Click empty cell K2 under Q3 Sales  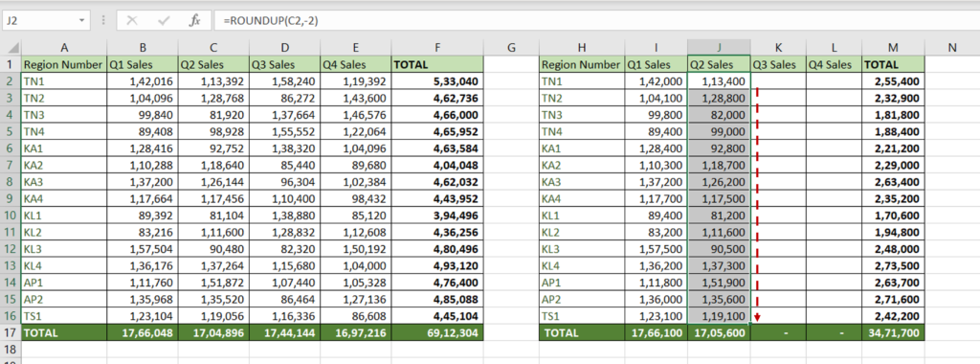(778, 81)
